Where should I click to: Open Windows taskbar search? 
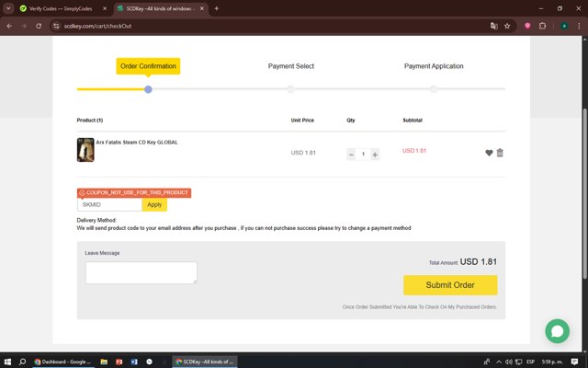click(22, 362)
